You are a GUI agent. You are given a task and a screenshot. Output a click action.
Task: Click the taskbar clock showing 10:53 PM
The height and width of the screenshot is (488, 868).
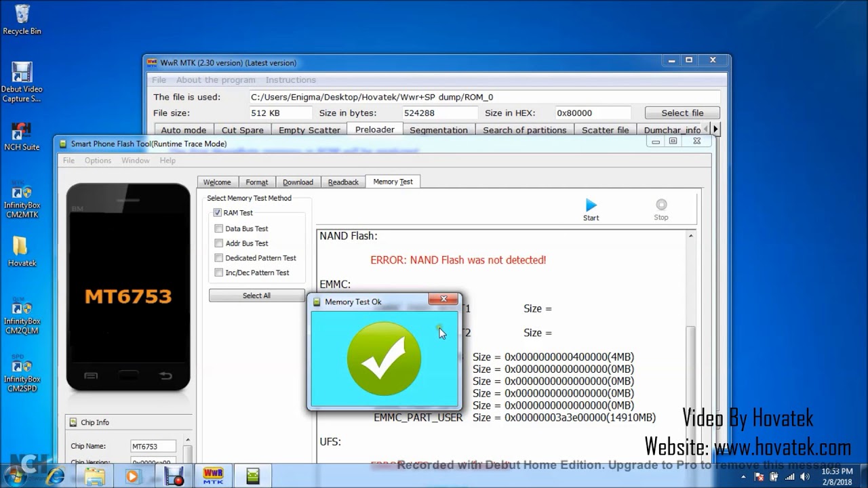point(837,476)
